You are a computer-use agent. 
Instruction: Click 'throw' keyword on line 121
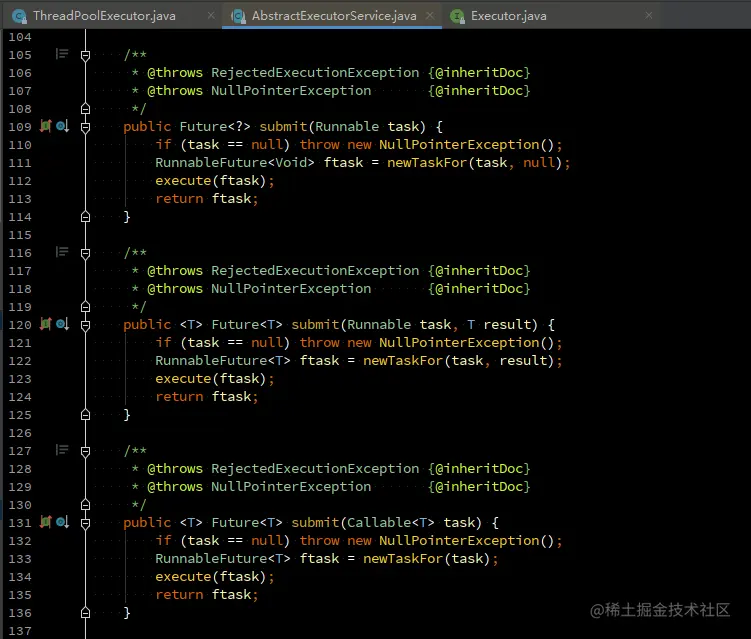point(319,342)
